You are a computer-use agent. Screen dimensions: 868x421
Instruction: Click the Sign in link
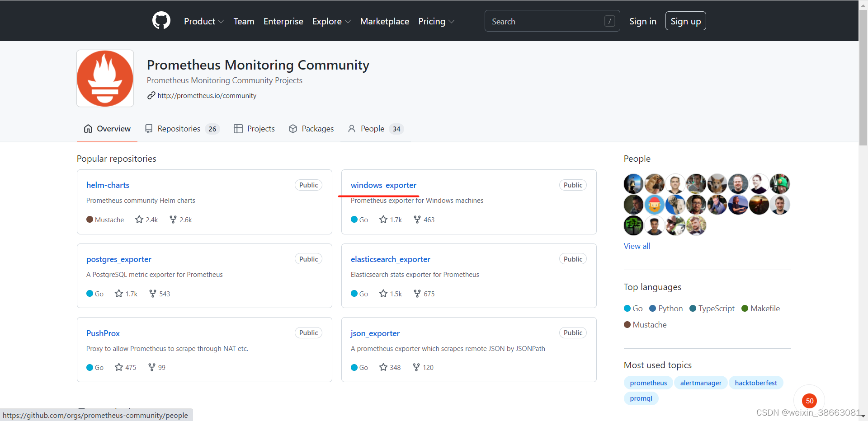coord(643,21)
